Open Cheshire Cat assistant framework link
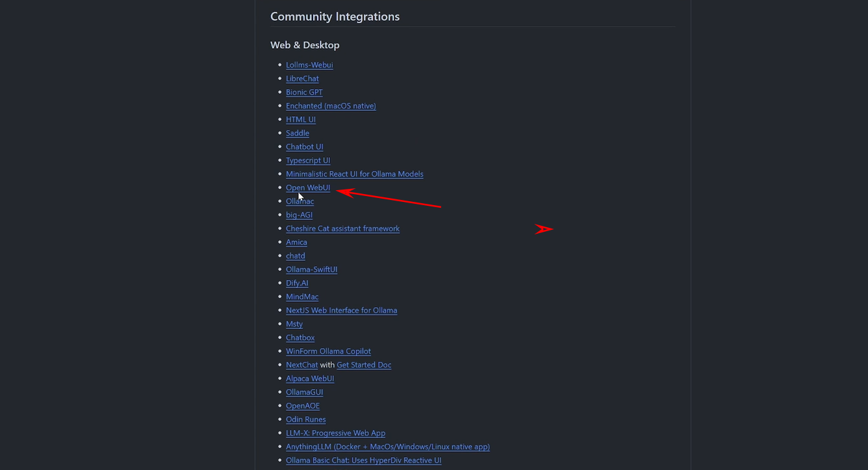 tap(342, 229)
